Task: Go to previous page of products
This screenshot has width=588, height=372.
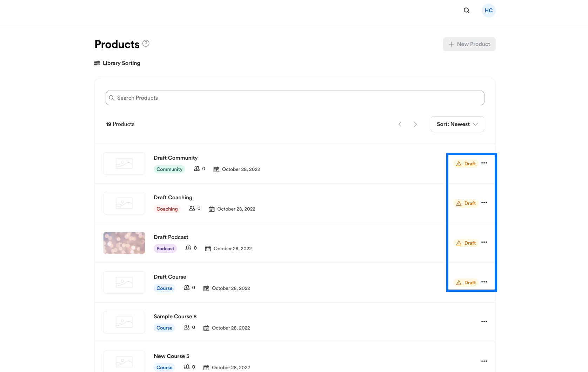Action: pyautogui.click(x=400, y=124)
